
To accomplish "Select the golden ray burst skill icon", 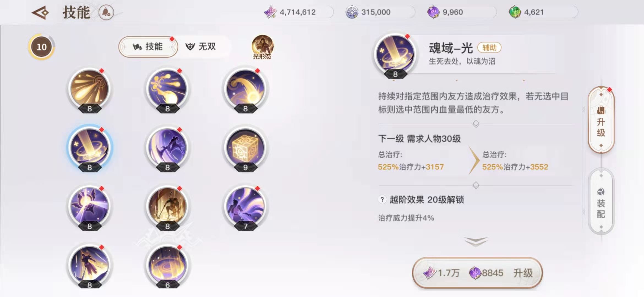I will (89, 89).
